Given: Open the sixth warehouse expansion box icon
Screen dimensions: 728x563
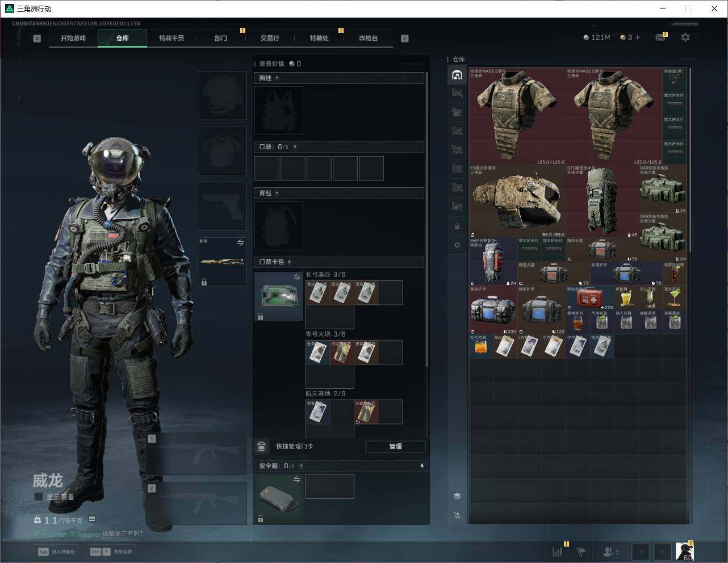Looking at the screenshot, I should 457,187.
